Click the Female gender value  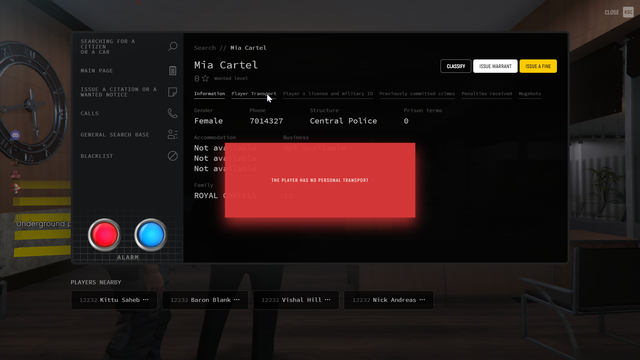pos(208,121)
